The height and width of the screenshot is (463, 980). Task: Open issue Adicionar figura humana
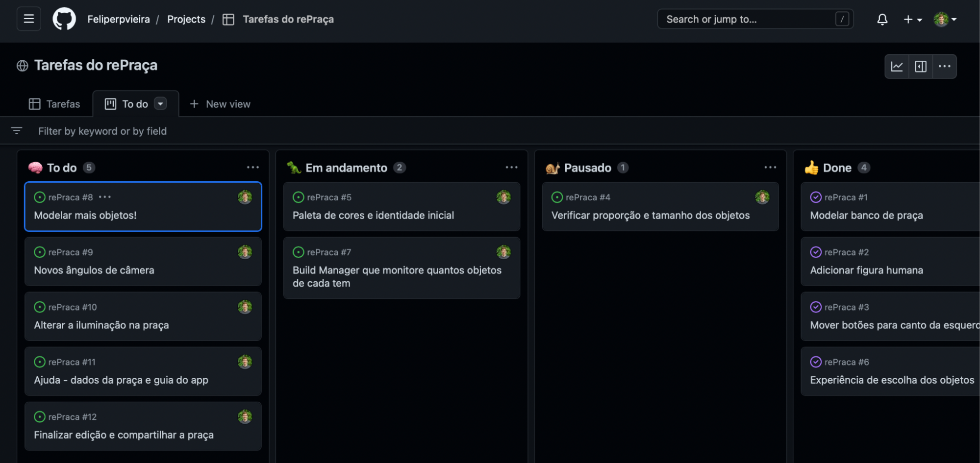click(866, 270)
